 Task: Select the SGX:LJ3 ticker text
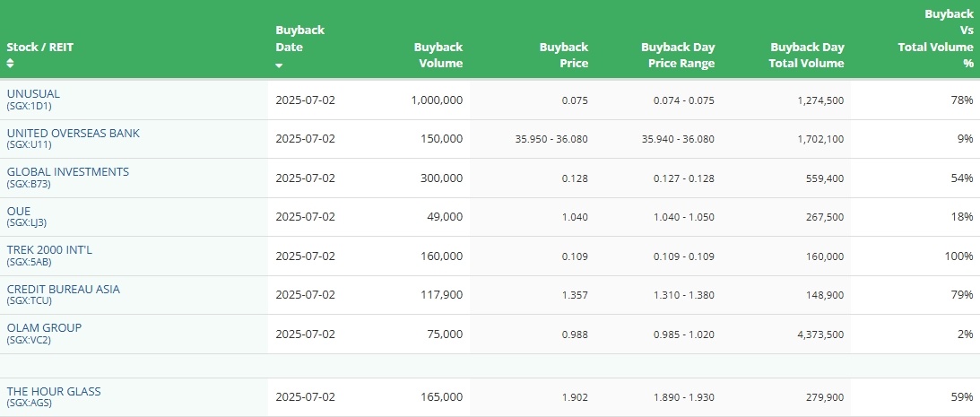(x=27, y=222)
